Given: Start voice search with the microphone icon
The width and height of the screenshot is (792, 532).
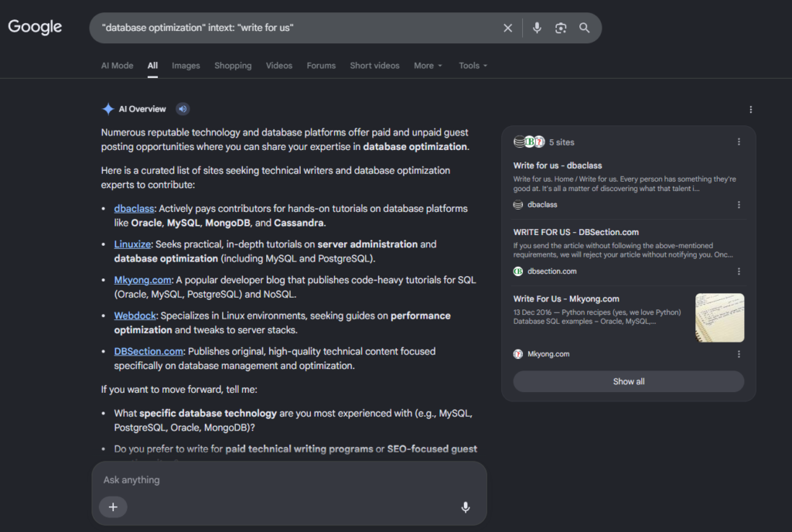Looking at the screenshot, I should 537,29.
